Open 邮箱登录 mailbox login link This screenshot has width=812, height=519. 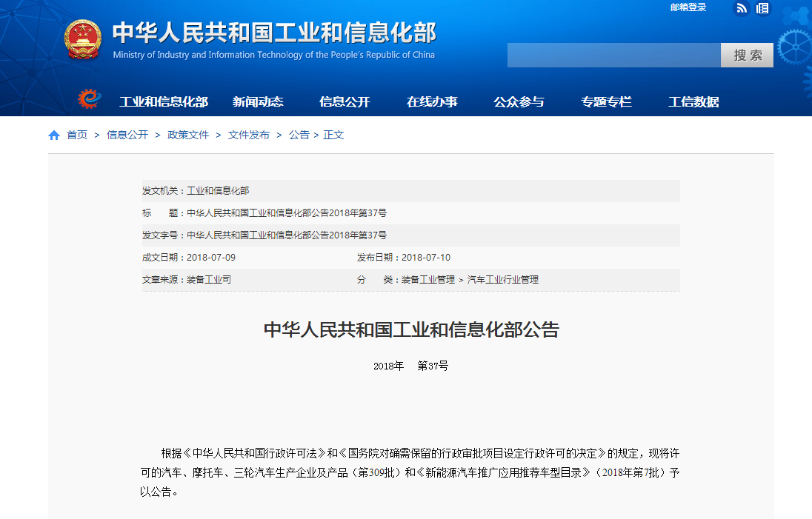click(688, 7)
